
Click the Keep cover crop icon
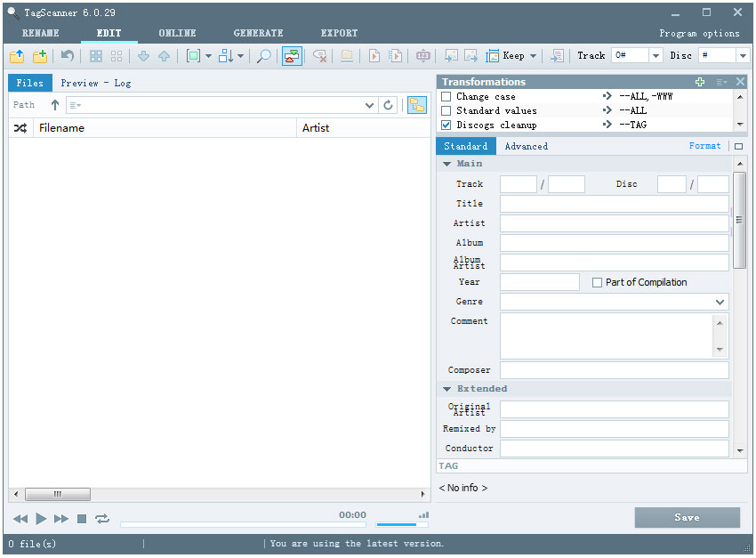click(492, 56)
